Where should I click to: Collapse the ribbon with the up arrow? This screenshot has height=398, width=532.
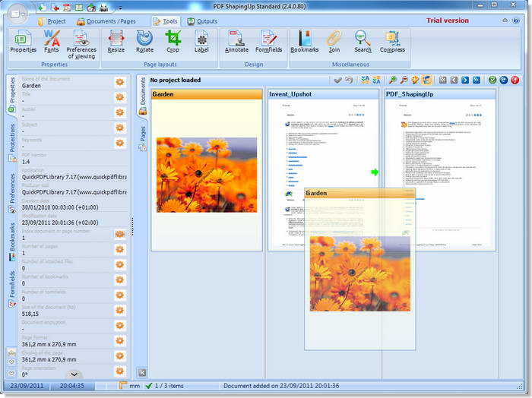point(505,21)
